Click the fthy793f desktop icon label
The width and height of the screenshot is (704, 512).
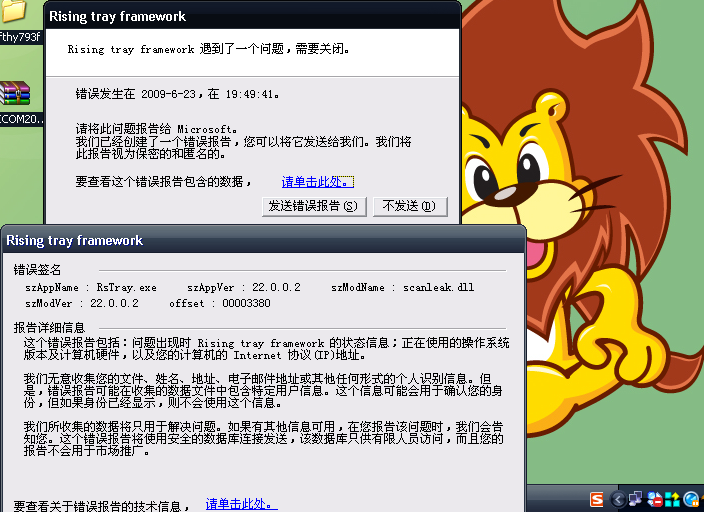20,37
